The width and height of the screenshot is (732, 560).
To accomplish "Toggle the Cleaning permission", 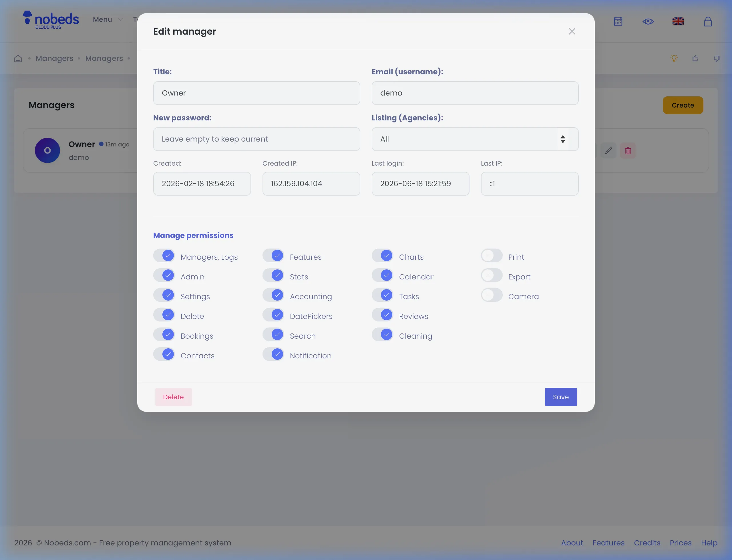I will coord(383,335).
